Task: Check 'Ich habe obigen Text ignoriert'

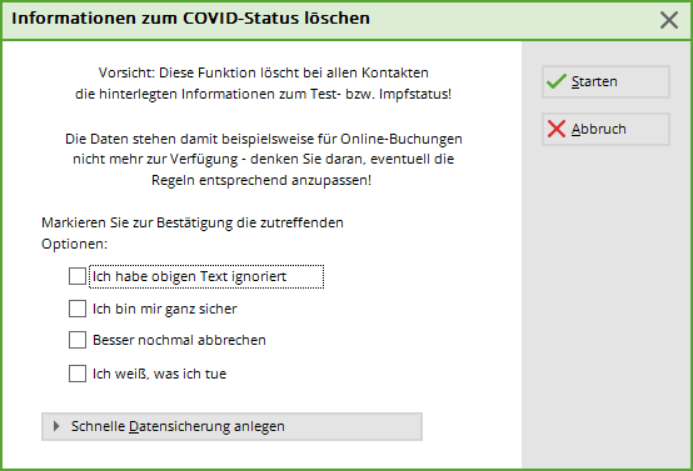Action: 77,277
